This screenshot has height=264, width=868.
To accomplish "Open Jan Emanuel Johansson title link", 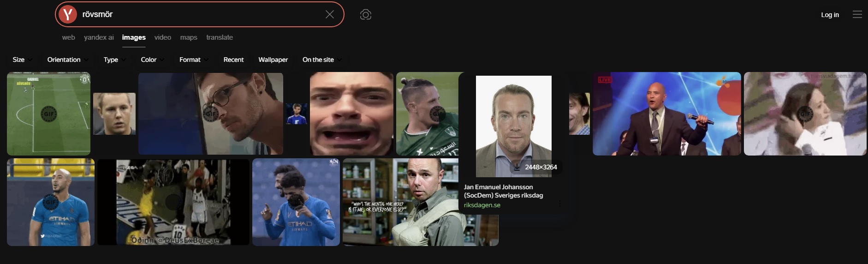I will click(x=503, y=191).
